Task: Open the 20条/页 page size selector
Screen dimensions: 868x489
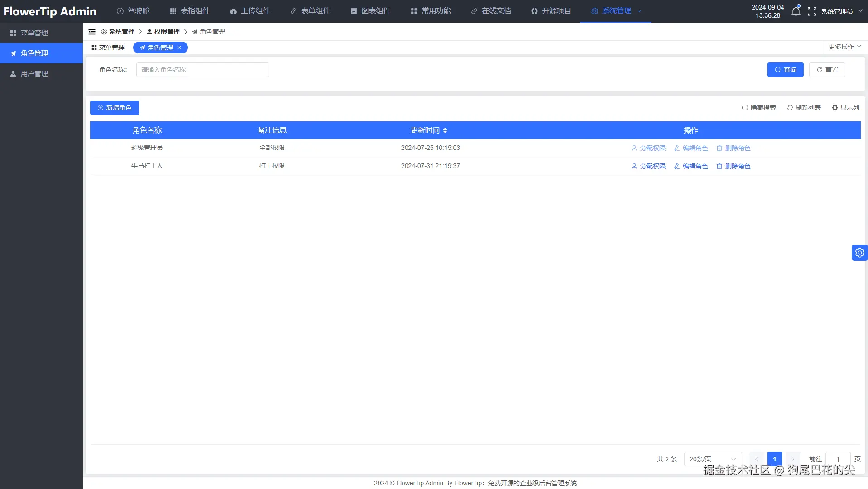Action: tap(713, 459)
